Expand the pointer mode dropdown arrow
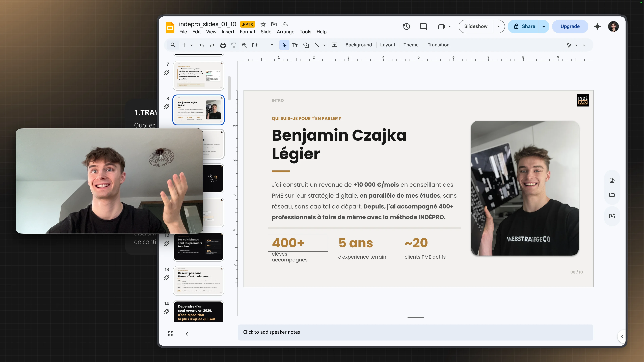 576,45
